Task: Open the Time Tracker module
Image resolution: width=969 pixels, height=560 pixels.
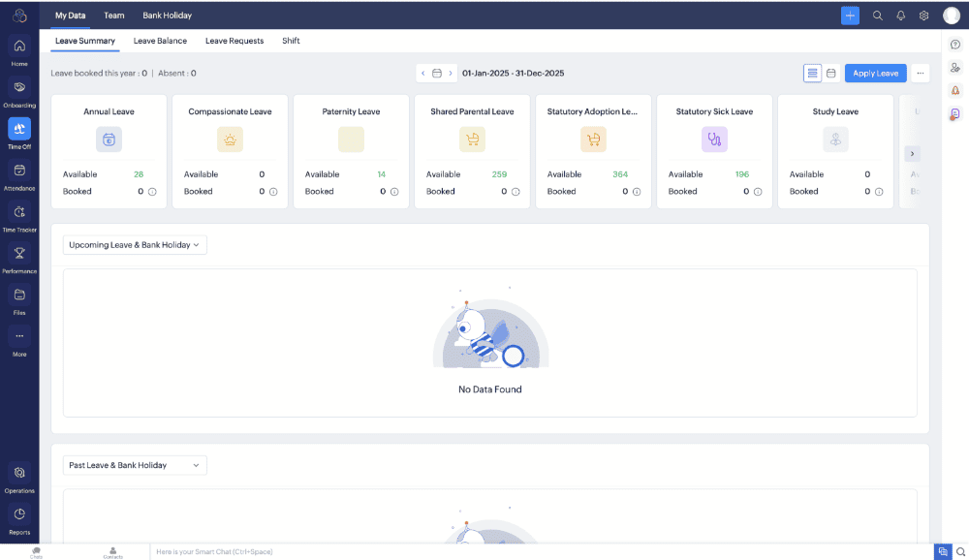Action: click(19, 218)
